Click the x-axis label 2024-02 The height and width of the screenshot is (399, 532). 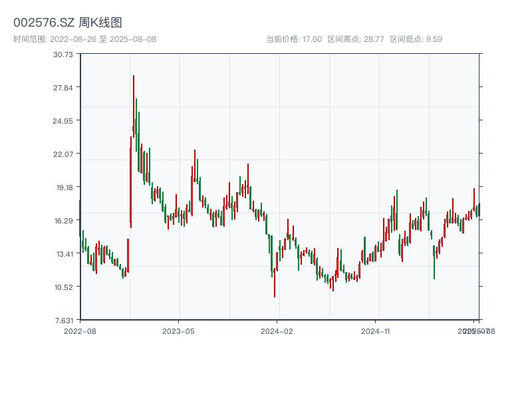277,331
